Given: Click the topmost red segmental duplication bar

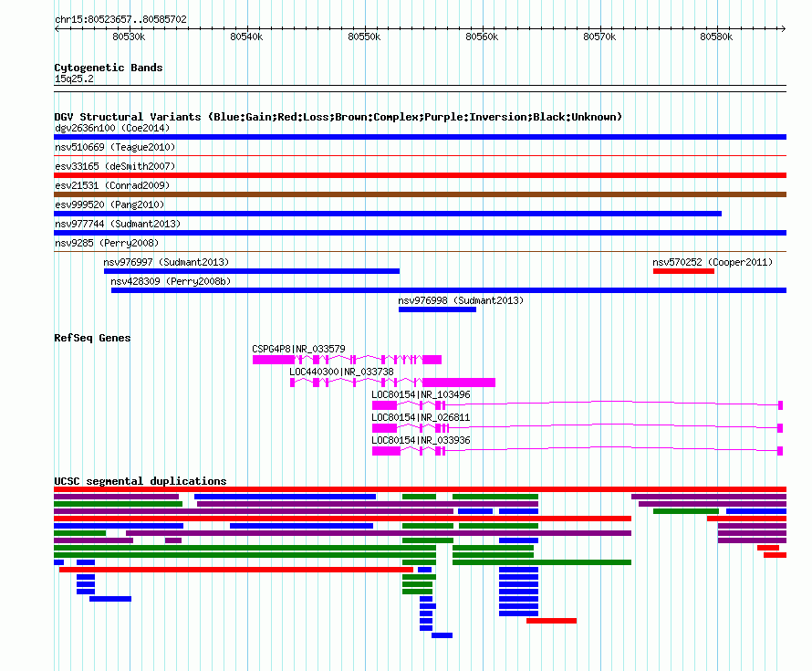Looking at the screenshot, I should coord(420,489).
